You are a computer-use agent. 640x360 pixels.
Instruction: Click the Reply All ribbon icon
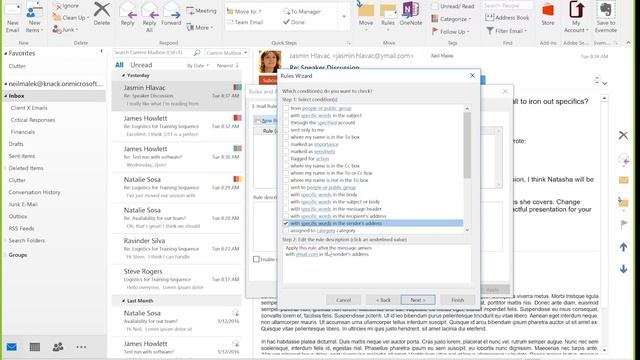coord(149,17)
